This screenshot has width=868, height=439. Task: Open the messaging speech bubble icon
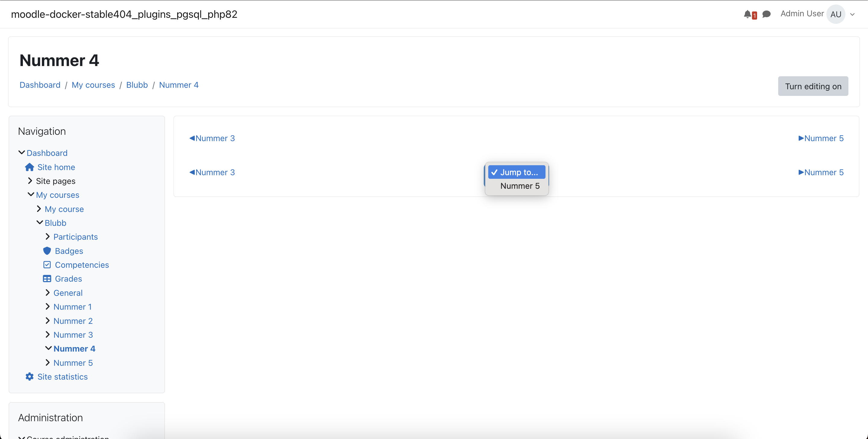point(766,14)
